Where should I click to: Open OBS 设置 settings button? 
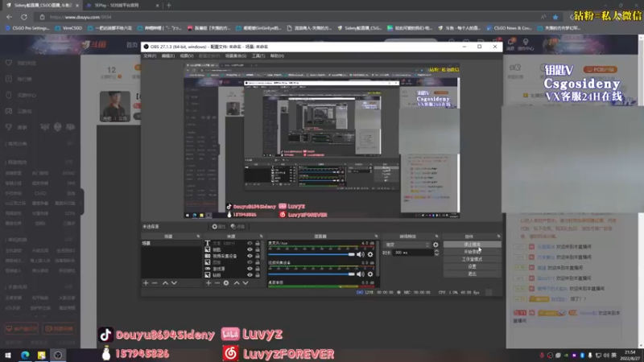click(x=473, y=267)
